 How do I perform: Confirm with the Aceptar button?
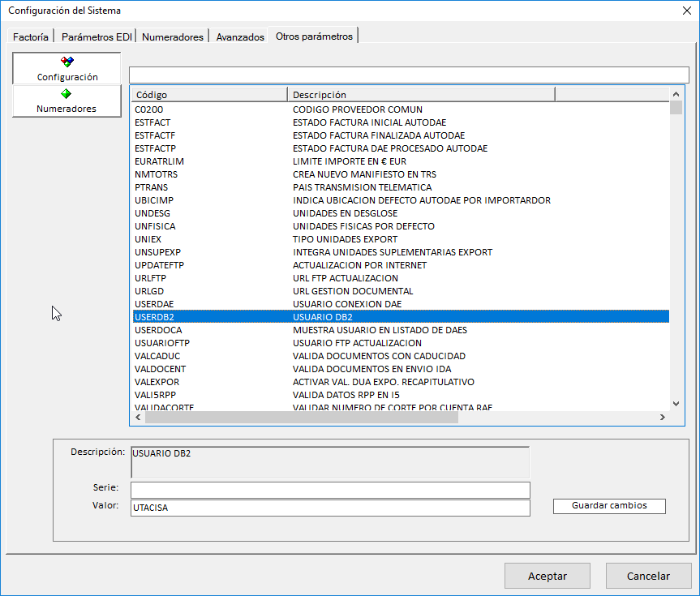point(548,576)
